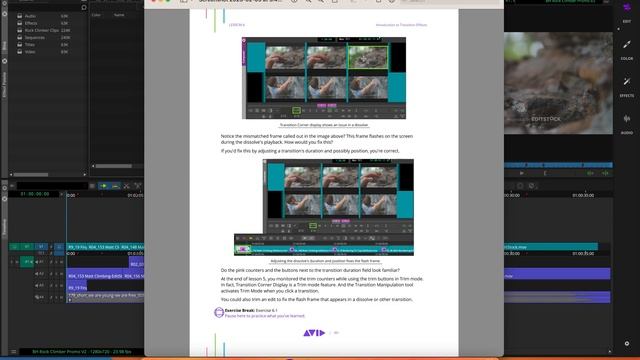Toggle the A1 audio track selector

coord(27,262)
